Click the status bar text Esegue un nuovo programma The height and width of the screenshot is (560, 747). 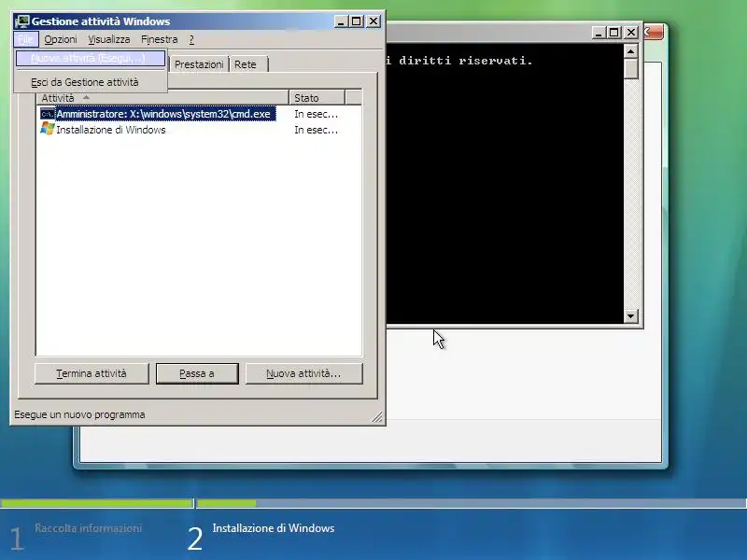click(x=79, y=414)
